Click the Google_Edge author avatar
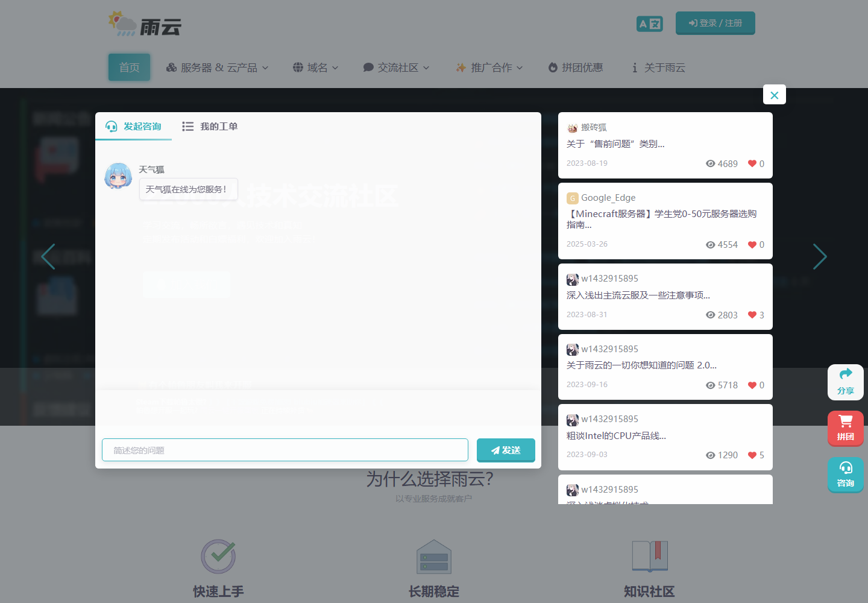This screenshot has height=603, width=868. tap(572, 198)
